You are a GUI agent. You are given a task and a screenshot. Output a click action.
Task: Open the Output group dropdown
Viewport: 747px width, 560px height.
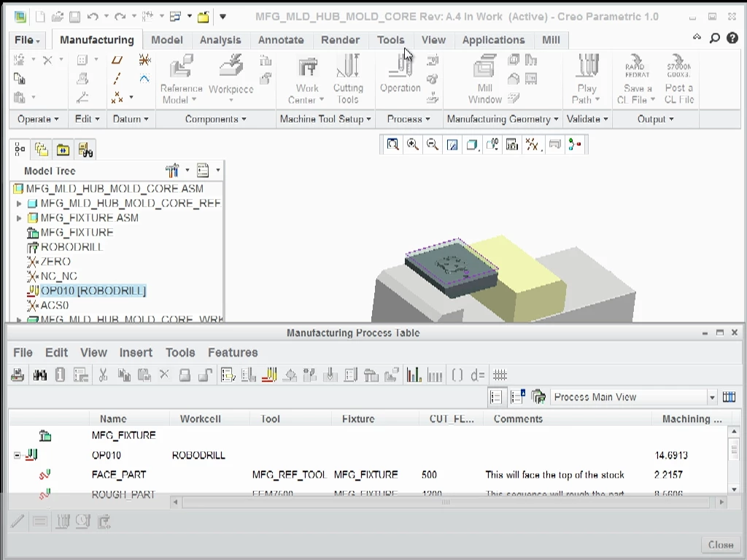[x=656, y=119]
